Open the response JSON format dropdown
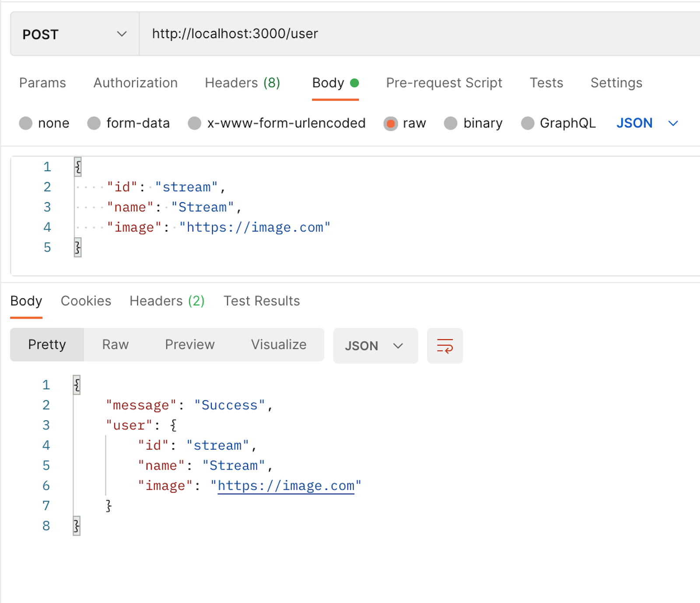 pos(375,346)
